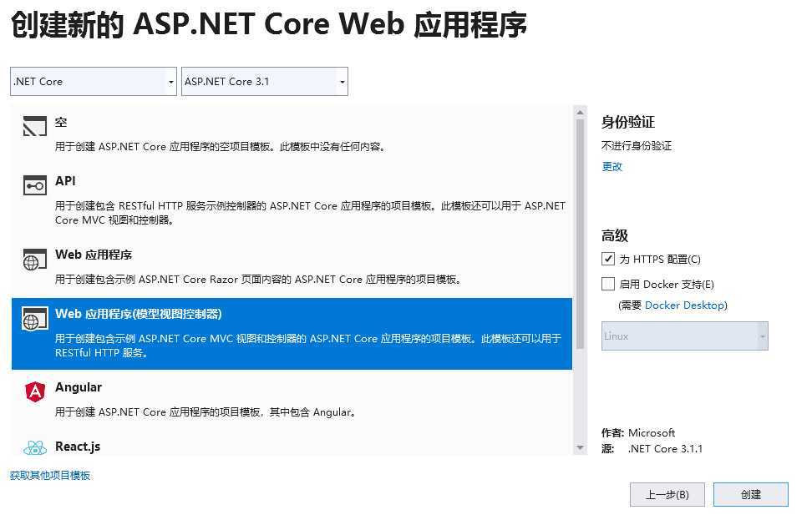Screen dimensions: 812x520
Task: Click the MVC 模型视图控制器 template icon
Action: point(35,318)
